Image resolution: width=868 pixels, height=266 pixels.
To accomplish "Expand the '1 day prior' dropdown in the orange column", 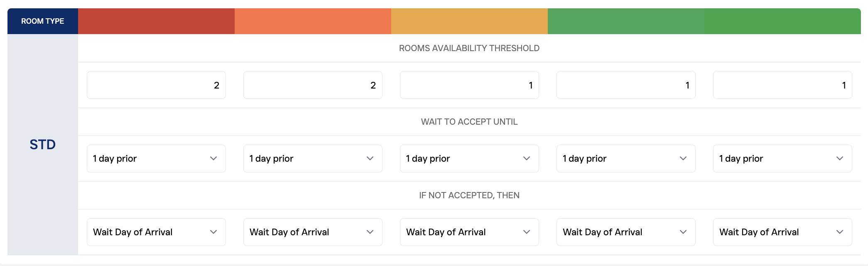I will click(313, 158).
